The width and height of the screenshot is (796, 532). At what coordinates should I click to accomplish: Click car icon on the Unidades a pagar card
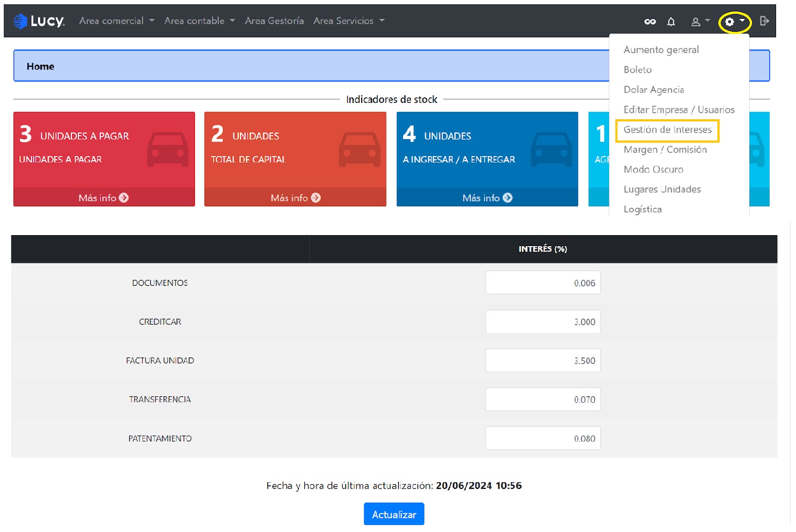click(168, 149)
